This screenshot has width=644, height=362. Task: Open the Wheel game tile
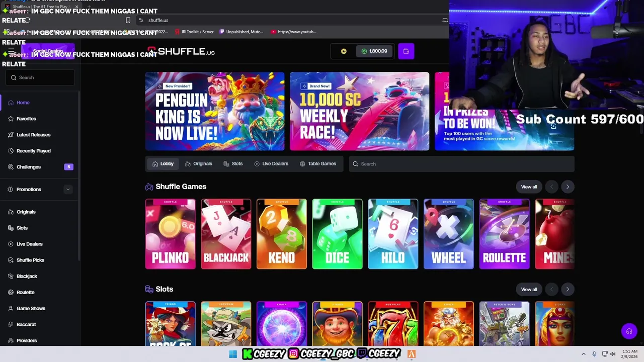tap(449, 234)
